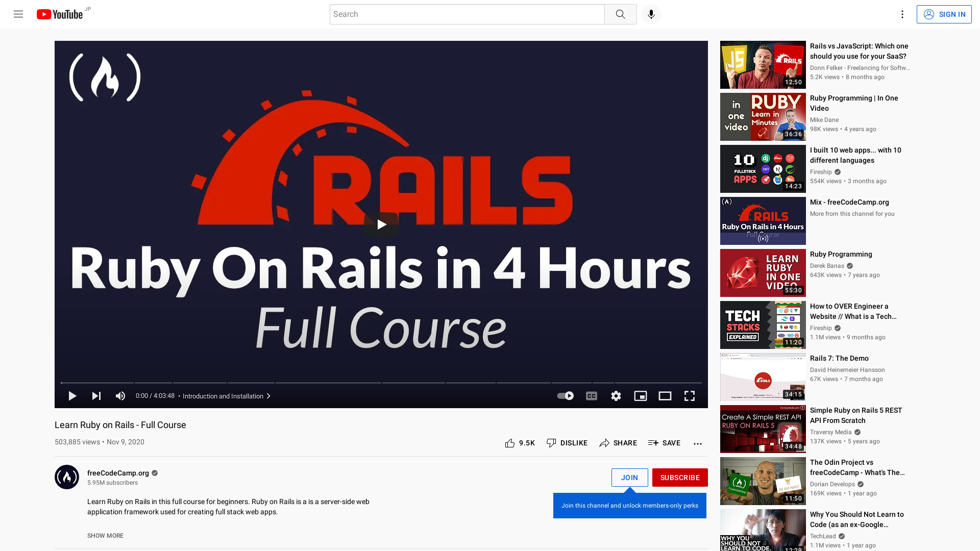980x551 pixels.
Task: Skip to the next video
Action: point(96,396)
